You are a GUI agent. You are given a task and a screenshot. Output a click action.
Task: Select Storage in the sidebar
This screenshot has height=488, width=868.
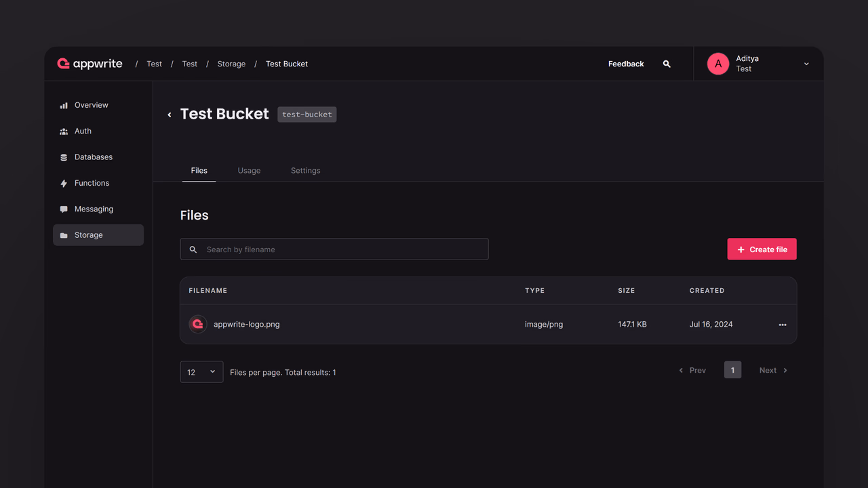(98, 235)
